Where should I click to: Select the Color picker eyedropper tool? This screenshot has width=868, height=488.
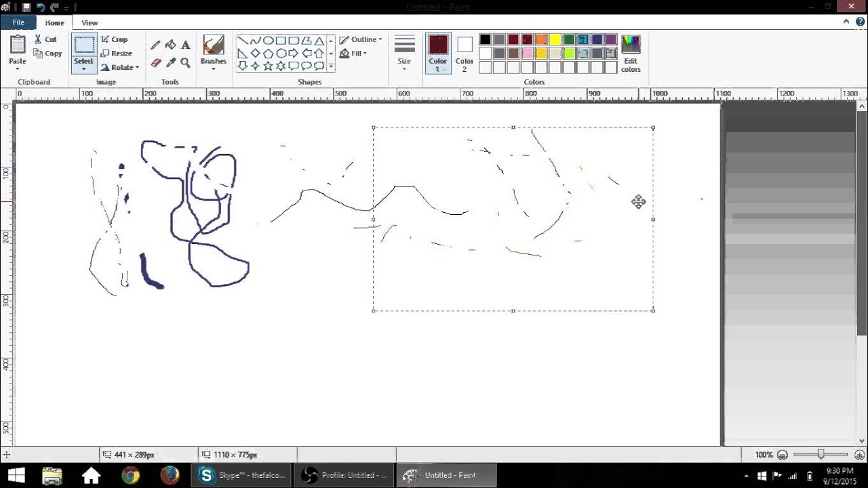pos(170,62)
